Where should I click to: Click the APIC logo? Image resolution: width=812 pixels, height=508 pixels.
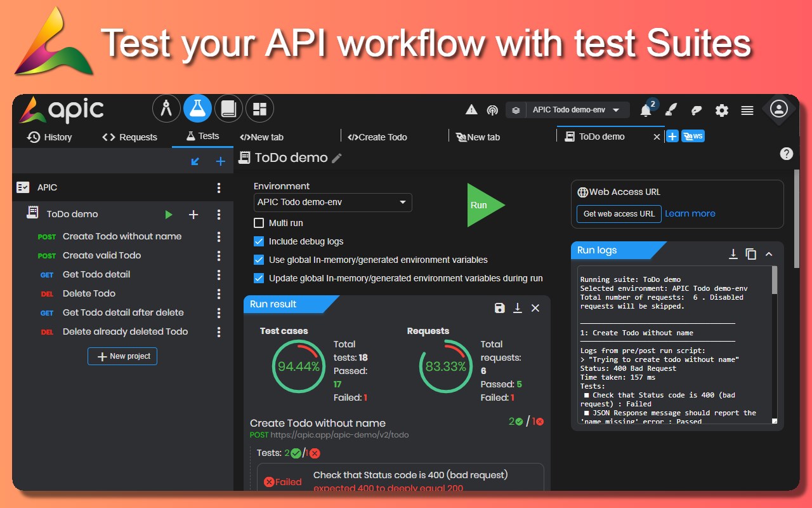(x=61, y=110)
